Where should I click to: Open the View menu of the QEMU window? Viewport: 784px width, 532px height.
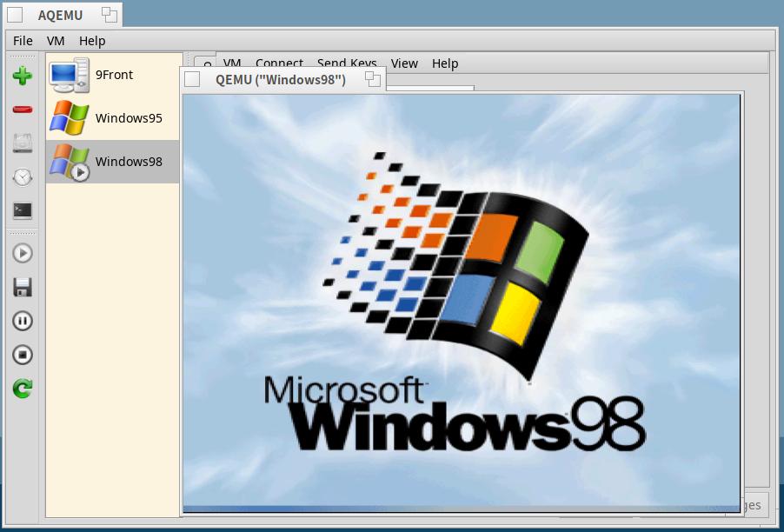tap(404, 63)
